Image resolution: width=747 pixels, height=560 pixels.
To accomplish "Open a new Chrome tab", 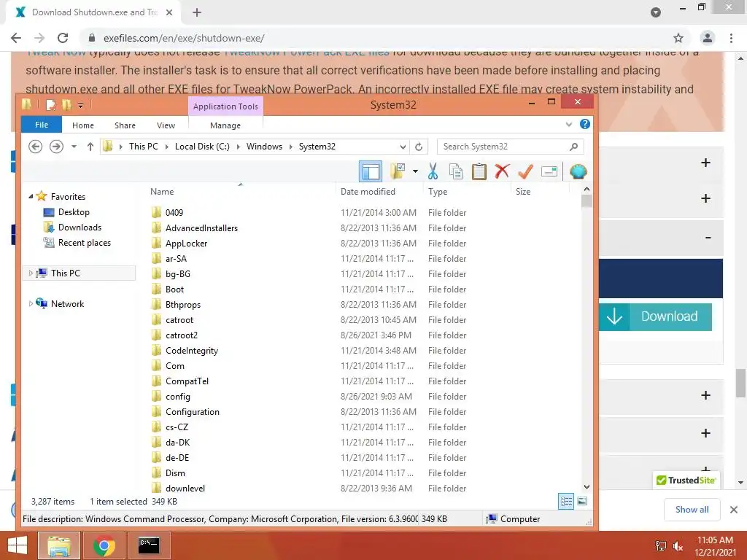I will 197,12.
